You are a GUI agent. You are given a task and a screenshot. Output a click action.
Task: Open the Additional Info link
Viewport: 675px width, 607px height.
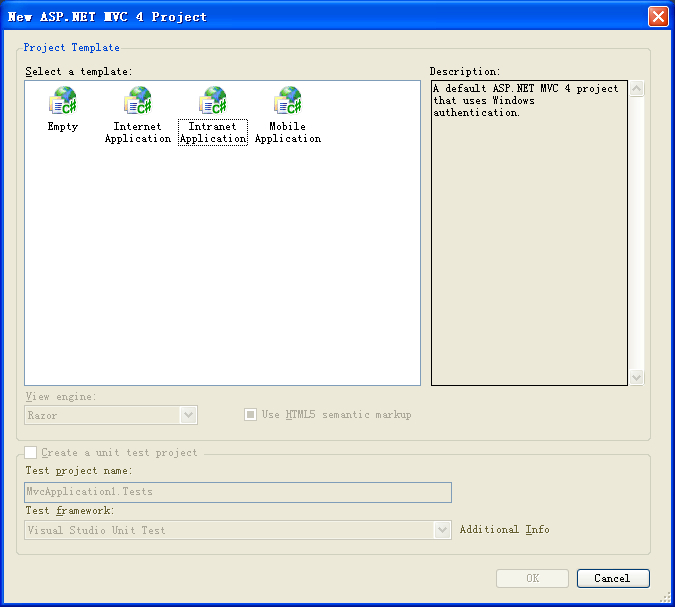(x=505, y=530)
